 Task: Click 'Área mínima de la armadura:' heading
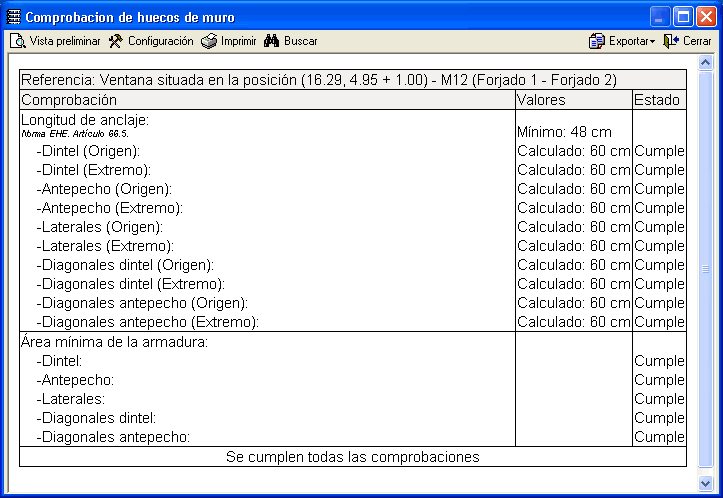coord(114,342)
